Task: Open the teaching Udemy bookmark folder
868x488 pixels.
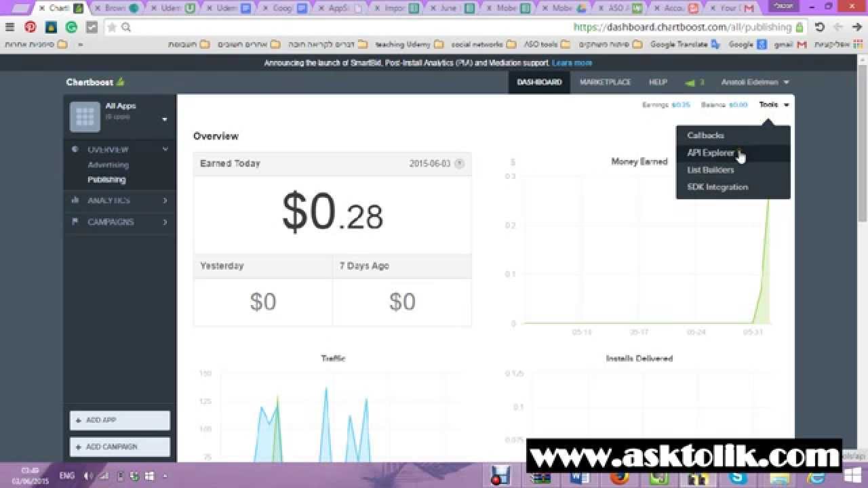Action: click(410, 45)
